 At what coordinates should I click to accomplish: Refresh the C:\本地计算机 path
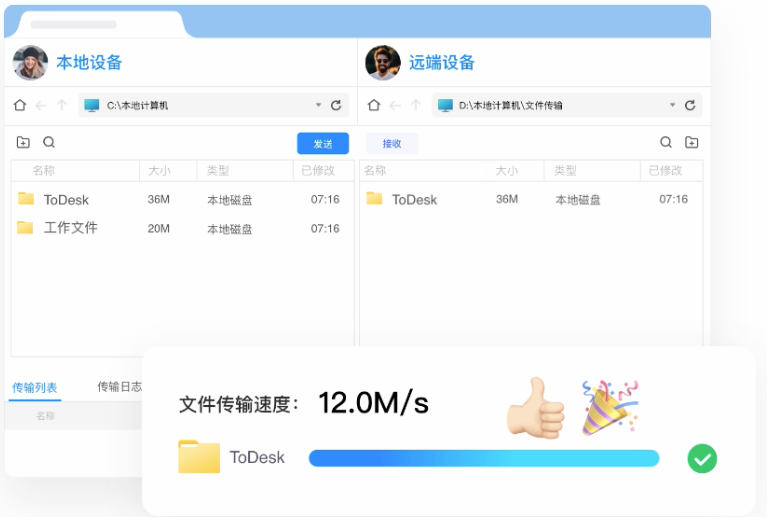(336, 105)
